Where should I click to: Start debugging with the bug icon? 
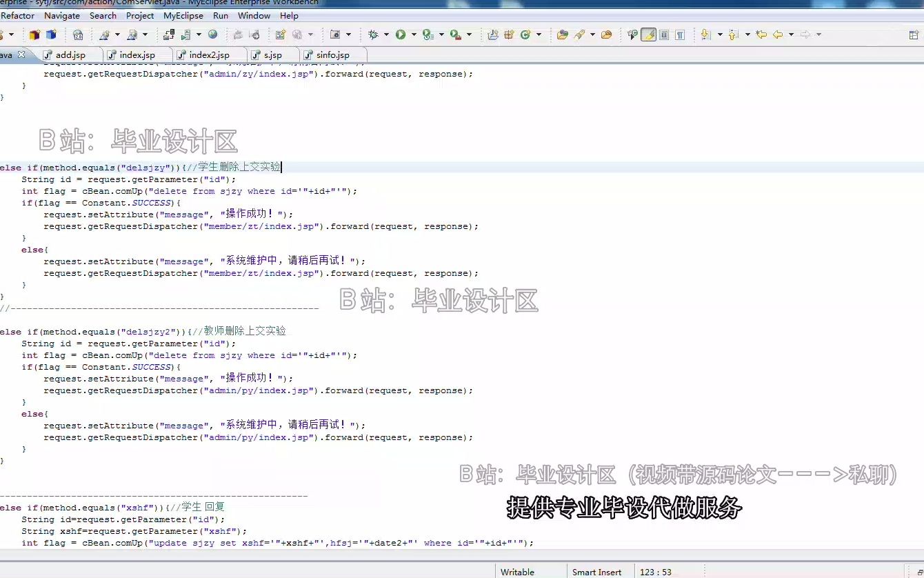[x=373, y=34]
